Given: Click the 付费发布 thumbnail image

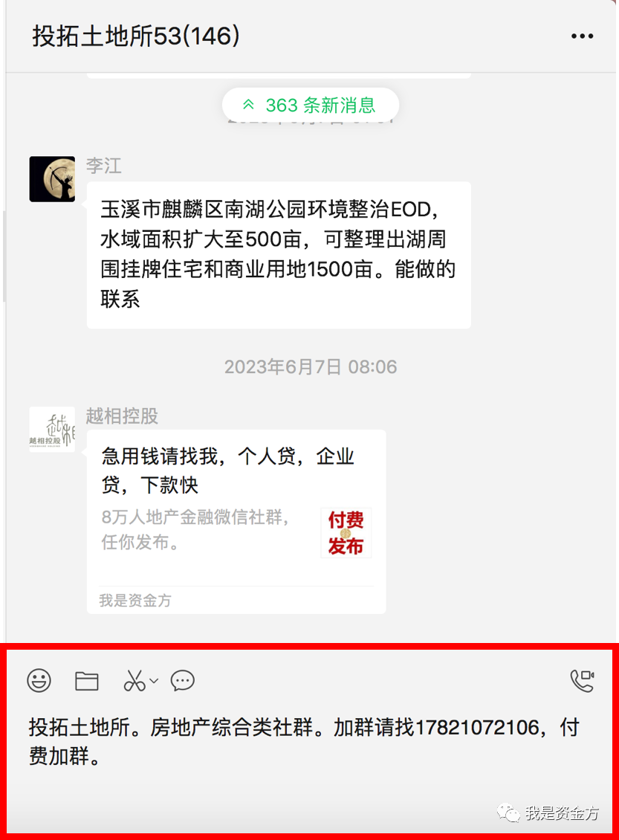Looking at the screenshot, I should (346, 533).
